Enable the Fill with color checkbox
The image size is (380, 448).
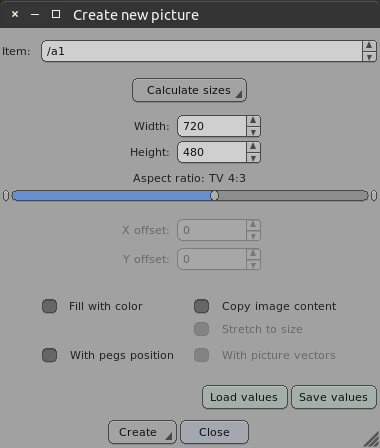50,306
